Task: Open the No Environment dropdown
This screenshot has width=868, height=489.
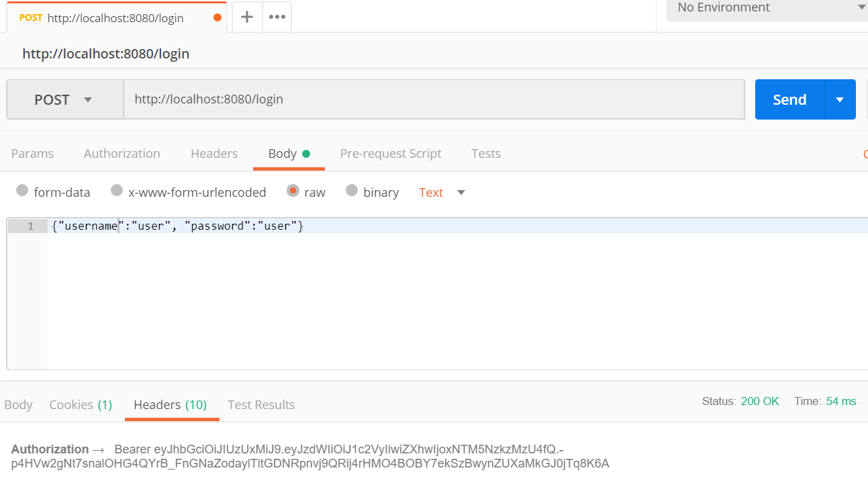Action: click(765, 8)
